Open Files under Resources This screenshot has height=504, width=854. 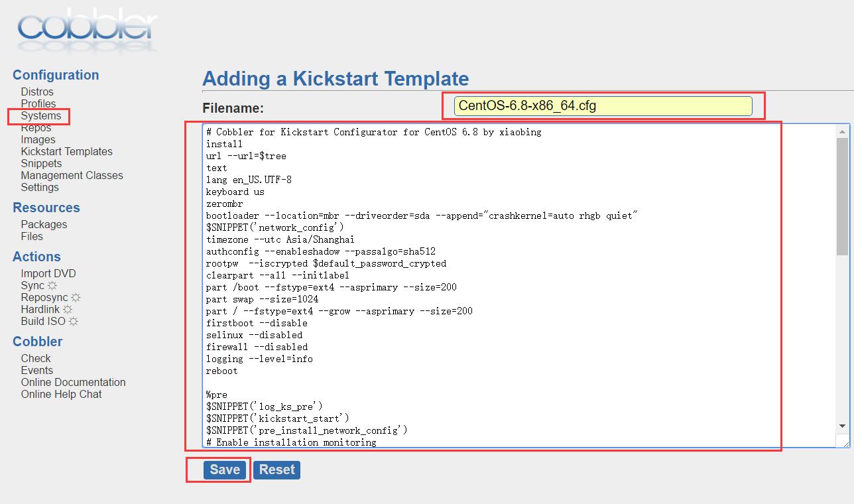point(32,236)
